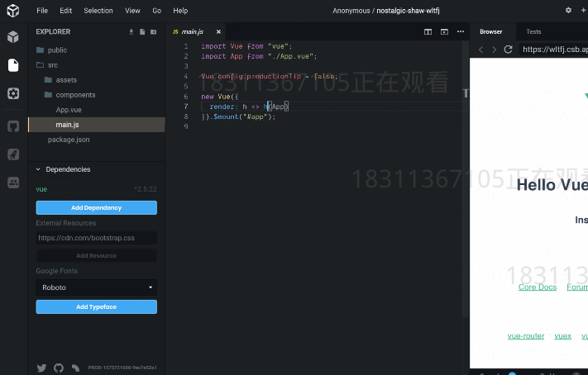Open the Project Info sidebar icon

(x=13, y=36)
